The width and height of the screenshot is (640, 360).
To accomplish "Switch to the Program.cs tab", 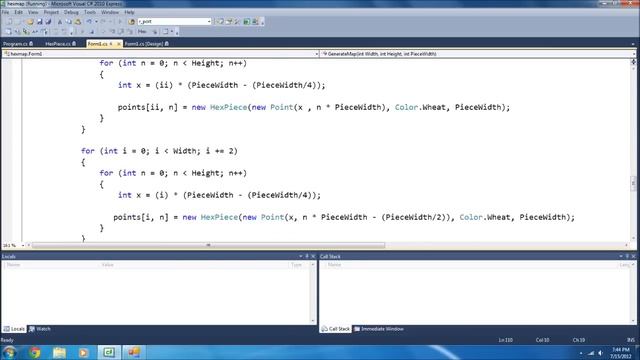I will (18, 44).
